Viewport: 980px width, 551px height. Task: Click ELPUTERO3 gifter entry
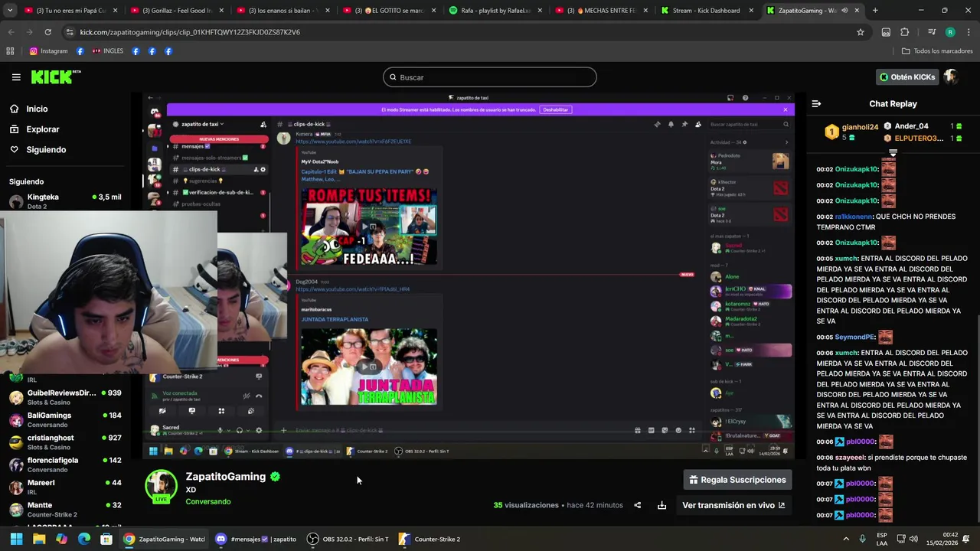pos(922,139)
